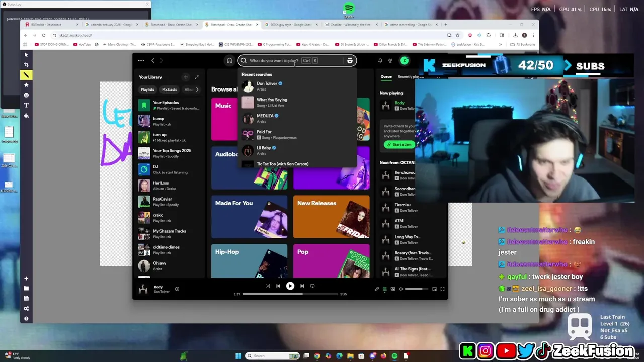This screenshot has width=644, height=362.
Task: Bookmark page with star icon in Chrome
Action: [457, 35]
